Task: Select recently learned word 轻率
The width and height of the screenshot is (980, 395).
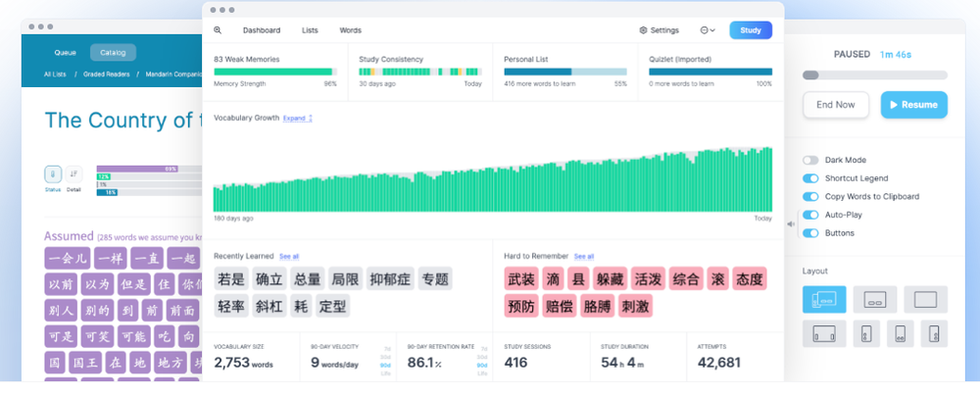Action: tap(231, 306)
